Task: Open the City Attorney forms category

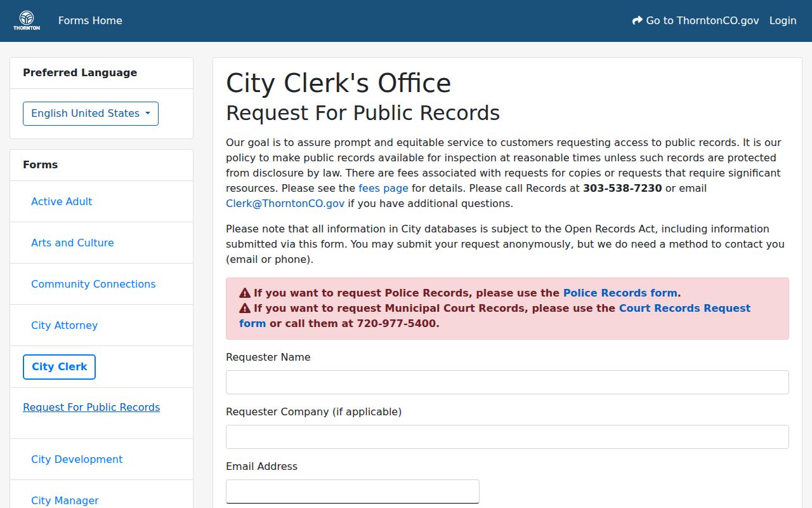Action: [64, 325]
